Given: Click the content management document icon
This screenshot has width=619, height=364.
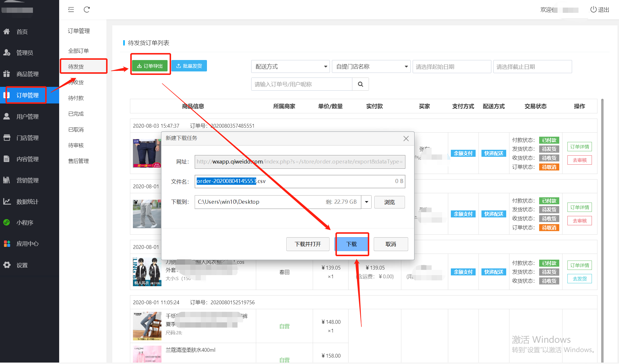Looking at the screenshot, I should 7,159.
